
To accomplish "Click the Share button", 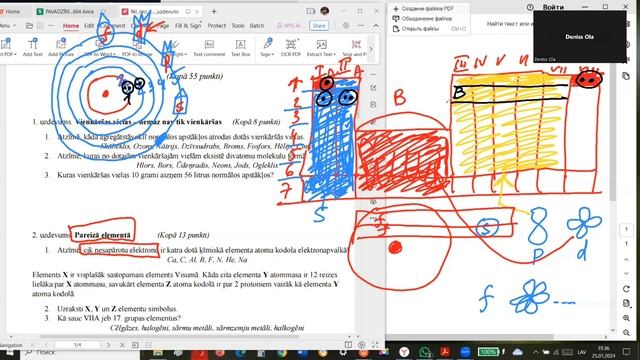I will pos(319,25).
